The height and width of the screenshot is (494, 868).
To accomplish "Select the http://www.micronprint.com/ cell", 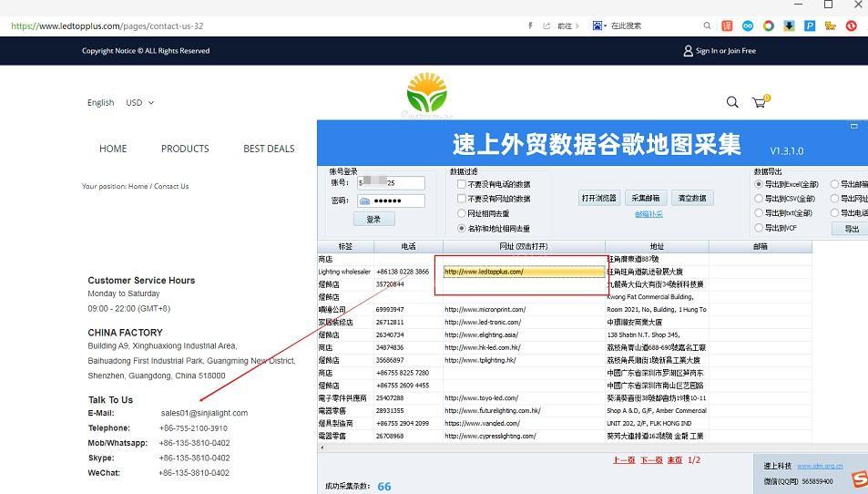I will (x=524, y=310).
